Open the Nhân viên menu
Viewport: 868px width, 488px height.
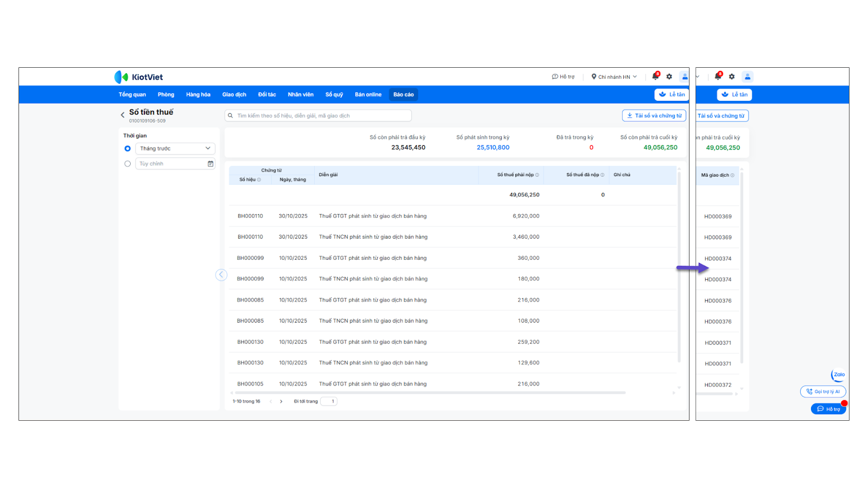click(301, 94)
